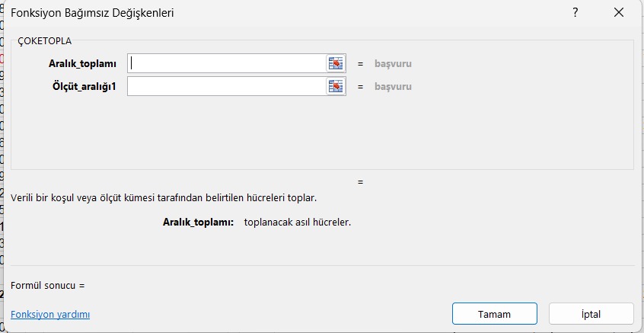Click the equals sign on the Aralık_toplamı row
The width and height of the screenshot is (644, 333).
[x=361, y=64]
